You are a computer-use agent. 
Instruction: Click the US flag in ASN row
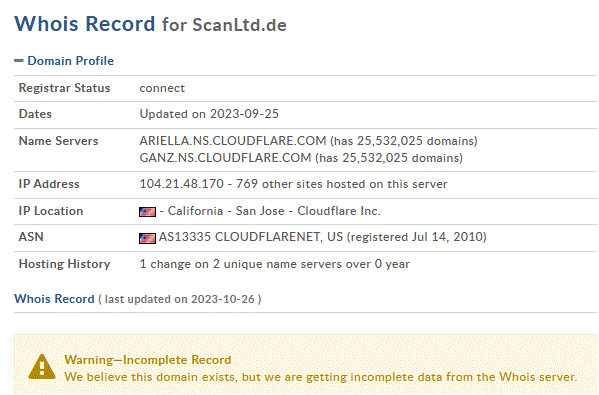(x=147, y=238)
